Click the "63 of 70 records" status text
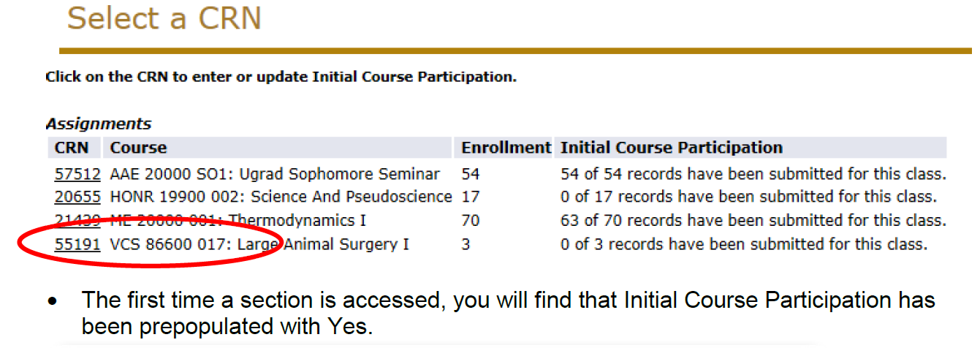 pyautogui.click(x=753, y=220)
